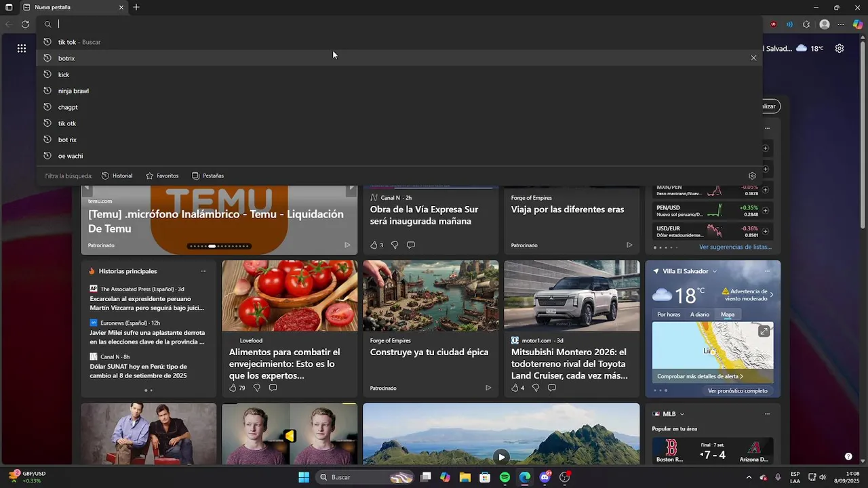This screenshot has width=868, height=488.
Task: Filter search by Historial
Action: point(117,176)
